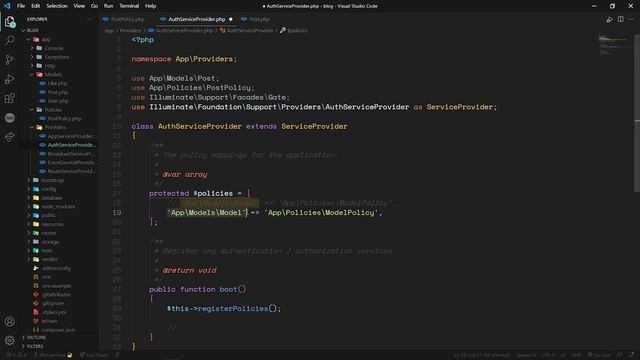
Task: Open the Extensions view
Action: 10,98
